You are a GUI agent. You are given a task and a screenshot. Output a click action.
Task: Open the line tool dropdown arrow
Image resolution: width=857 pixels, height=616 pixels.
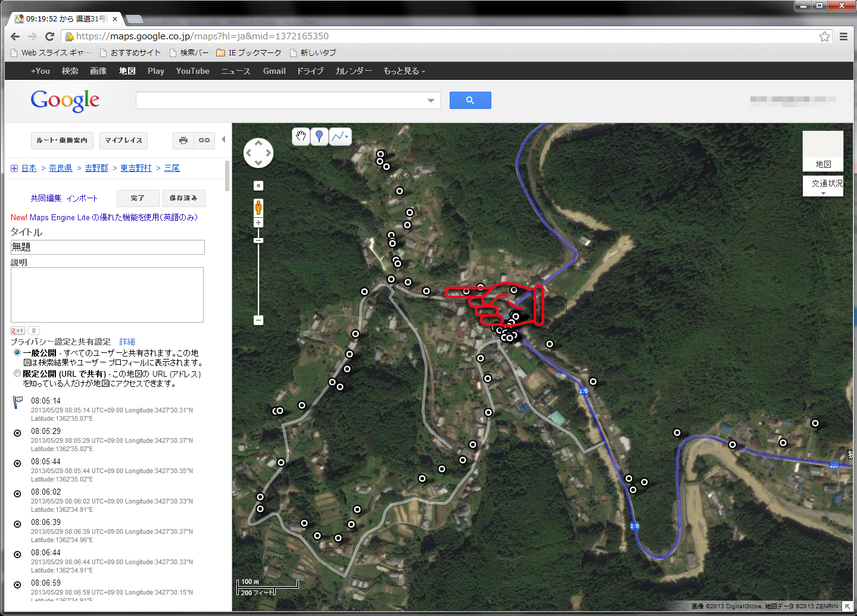(347, 137)
